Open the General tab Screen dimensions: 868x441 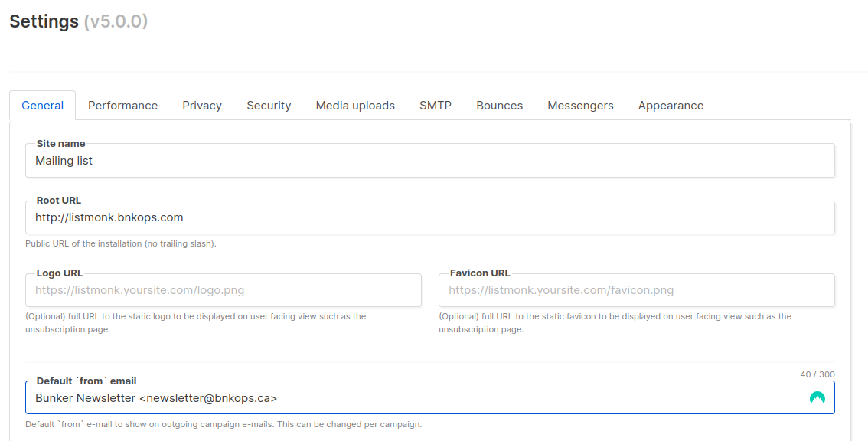coord(43,105)
